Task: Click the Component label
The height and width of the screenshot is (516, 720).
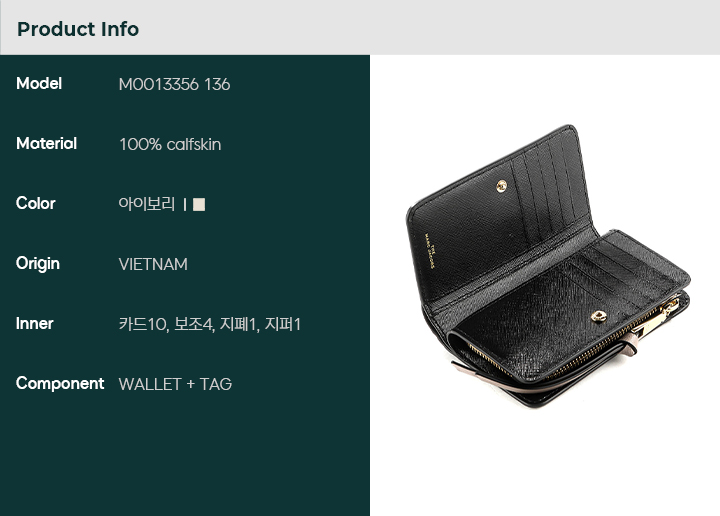Action: (x=60, y=384)
